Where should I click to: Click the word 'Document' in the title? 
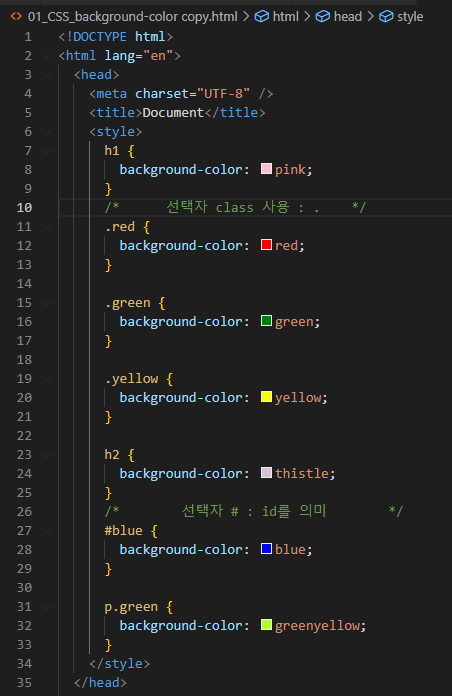173,112
